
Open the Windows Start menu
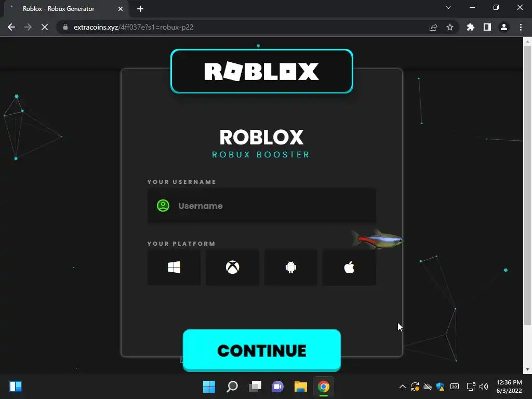[209, 387]
